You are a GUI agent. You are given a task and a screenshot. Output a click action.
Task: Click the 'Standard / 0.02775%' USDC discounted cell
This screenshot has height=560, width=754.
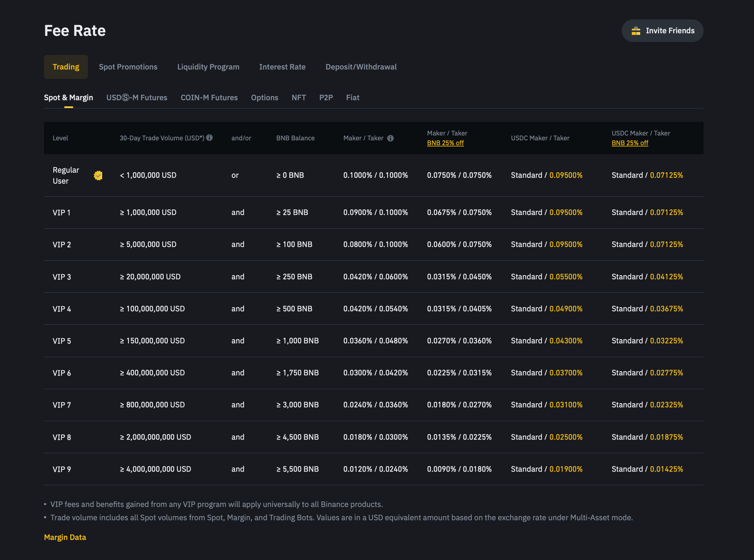click(x=647, y=373)
